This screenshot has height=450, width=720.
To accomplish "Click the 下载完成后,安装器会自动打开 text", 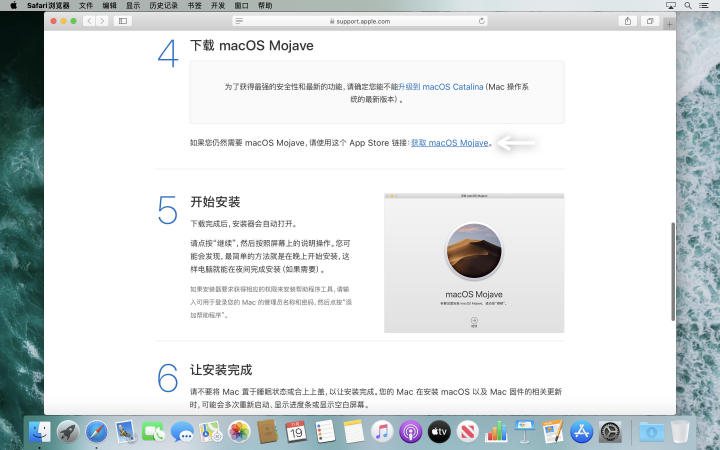I will pyautogui.click(x=244, y=224).
